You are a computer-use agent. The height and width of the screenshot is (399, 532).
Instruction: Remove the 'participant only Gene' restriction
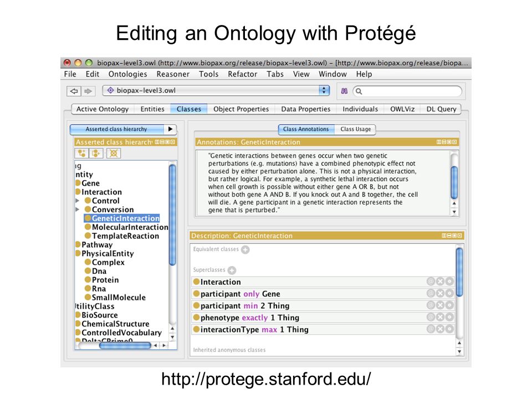coord(440,293)
